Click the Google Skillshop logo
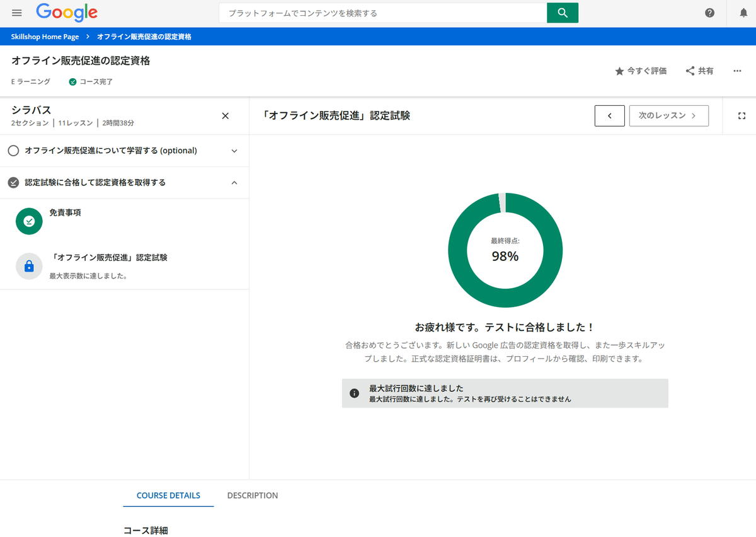This screenshot has width=756, height=537. tap(66, 13)
